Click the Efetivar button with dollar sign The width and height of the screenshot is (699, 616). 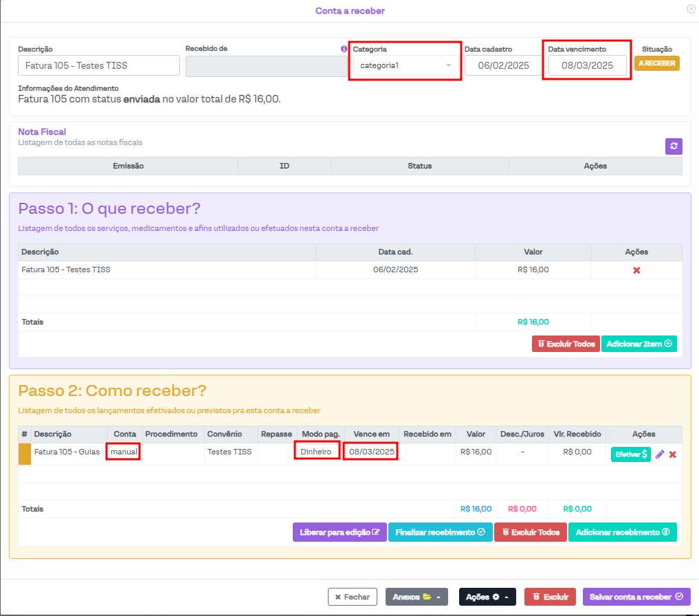630,454
